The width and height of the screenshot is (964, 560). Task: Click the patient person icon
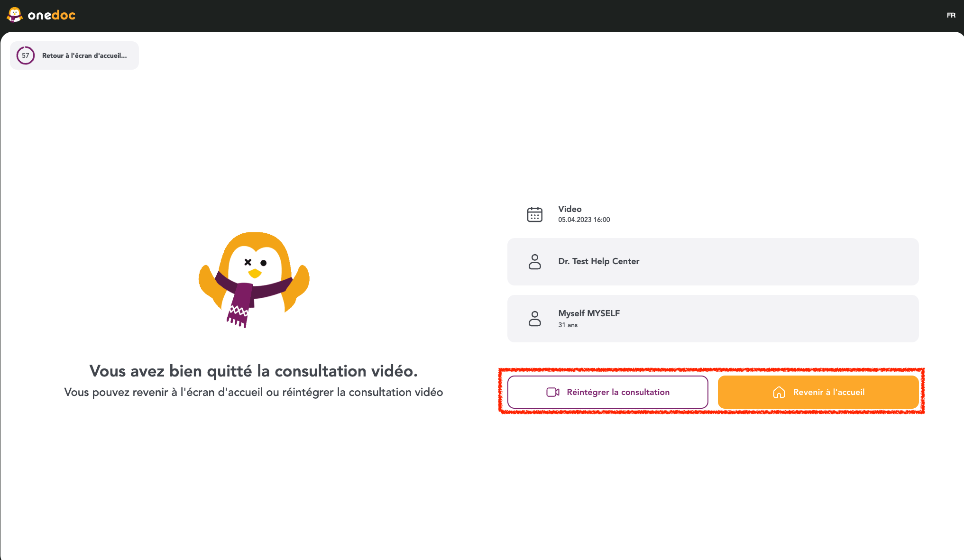point(534,319)
